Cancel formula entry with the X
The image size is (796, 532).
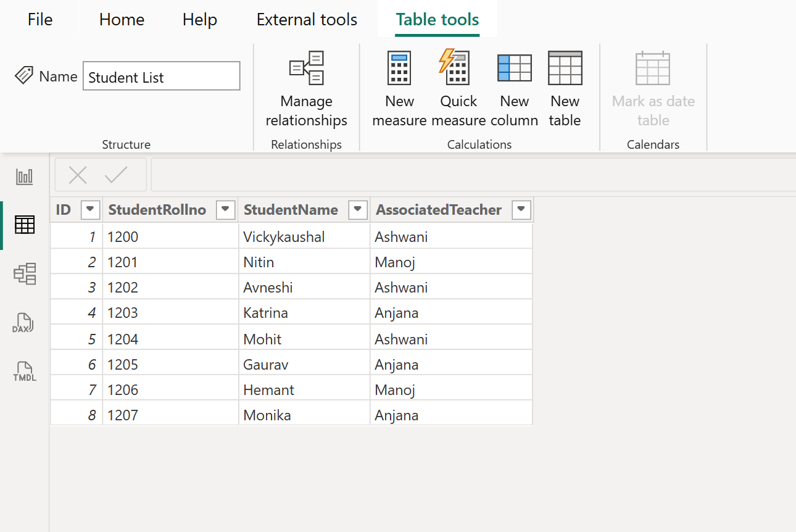(77, 174)
